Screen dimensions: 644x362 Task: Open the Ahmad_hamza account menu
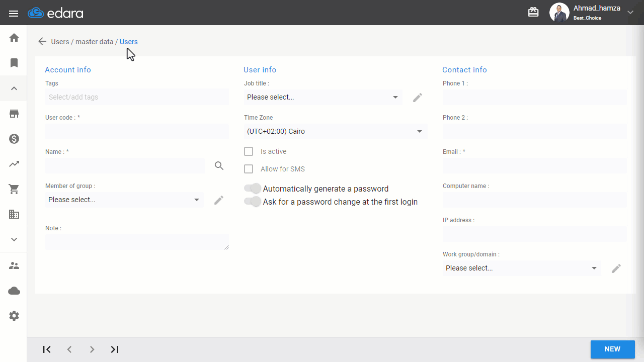(x=592, y=13)
